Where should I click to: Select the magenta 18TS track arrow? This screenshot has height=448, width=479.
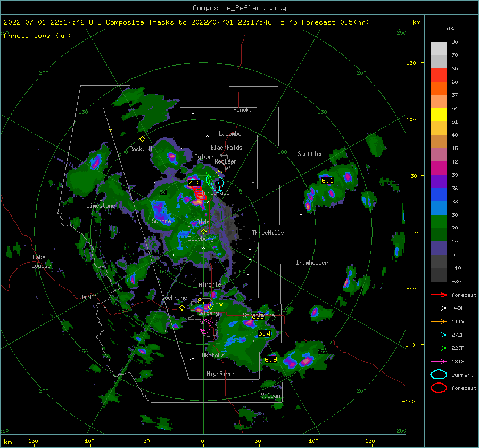[439, 362]
